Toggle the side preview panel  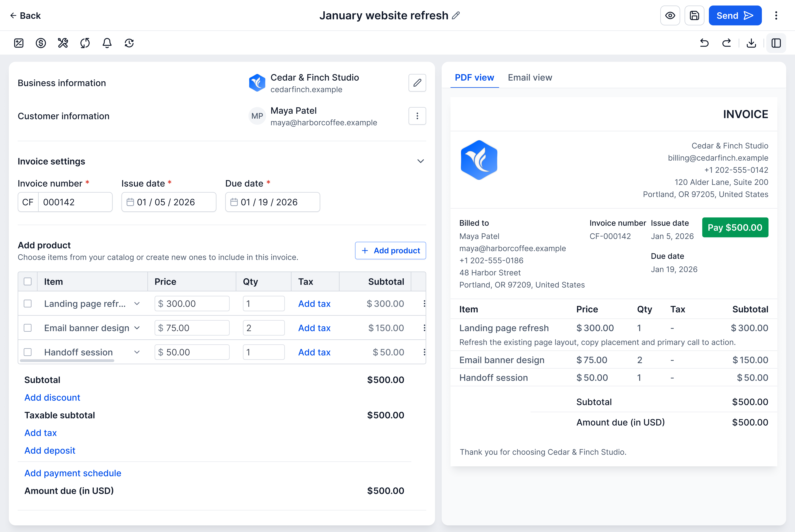[x=776, y=43]
